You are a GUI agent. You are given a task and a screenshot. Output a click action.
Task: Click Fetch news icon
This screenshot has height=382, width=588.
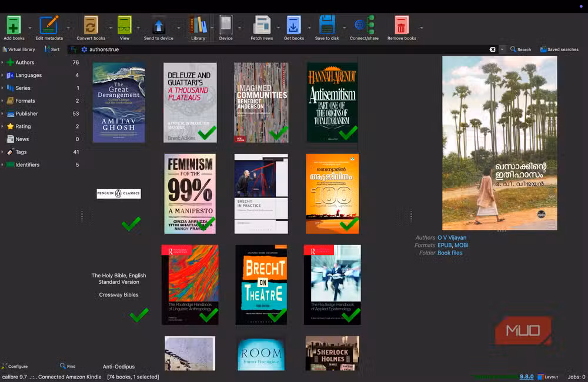(262, 25)
